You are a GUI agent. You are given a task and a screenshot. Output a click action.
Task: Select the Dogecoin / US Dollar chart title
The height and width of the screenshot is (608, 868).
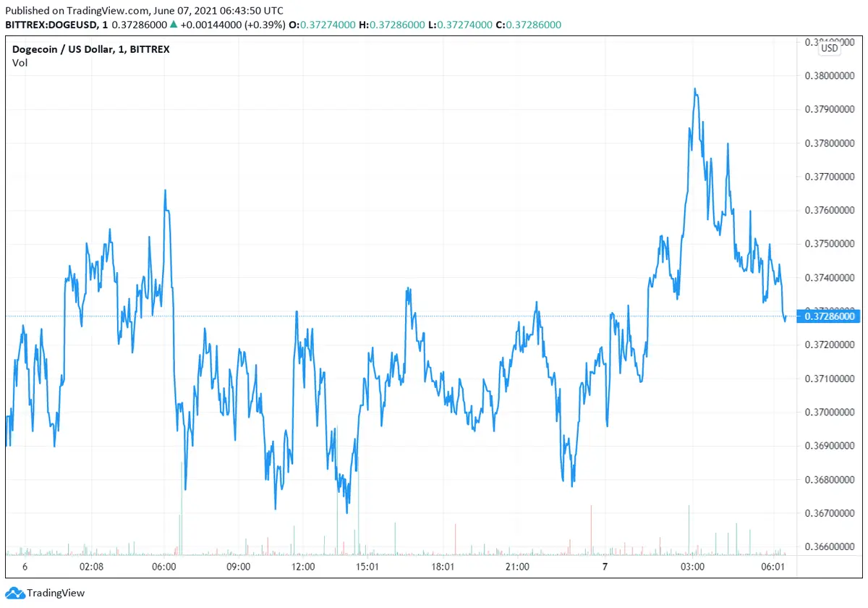91,49
